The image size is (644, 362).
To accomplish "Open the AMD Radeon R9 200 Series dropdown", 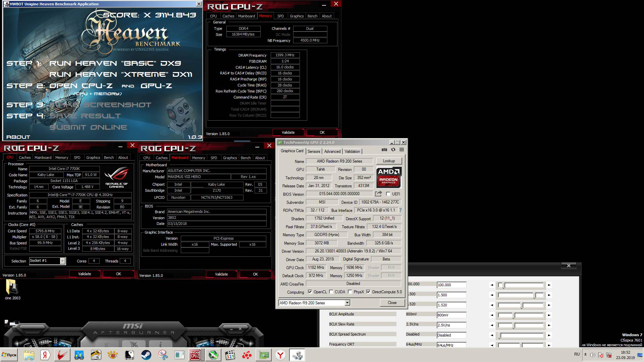I will point(347,303).
